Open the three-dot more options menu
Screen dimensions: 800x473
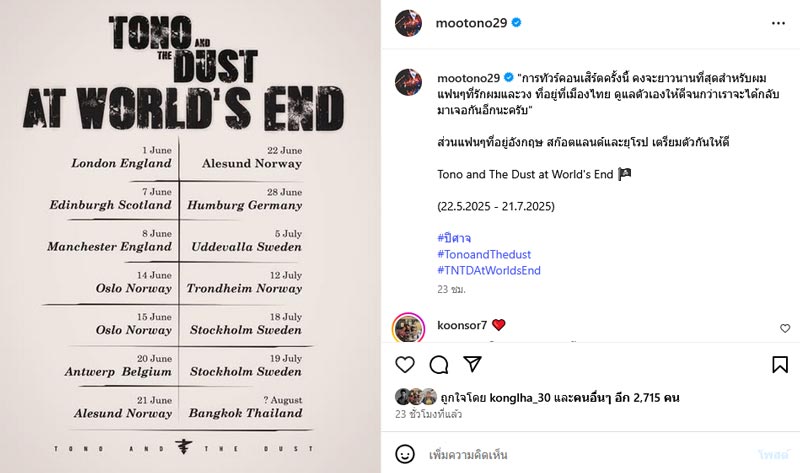click(780, 22)
